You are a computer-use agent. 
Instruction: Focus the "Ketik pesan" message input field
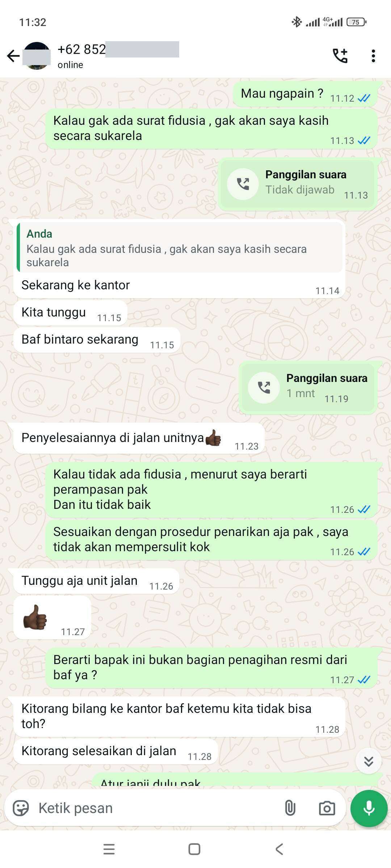point(156,808)
